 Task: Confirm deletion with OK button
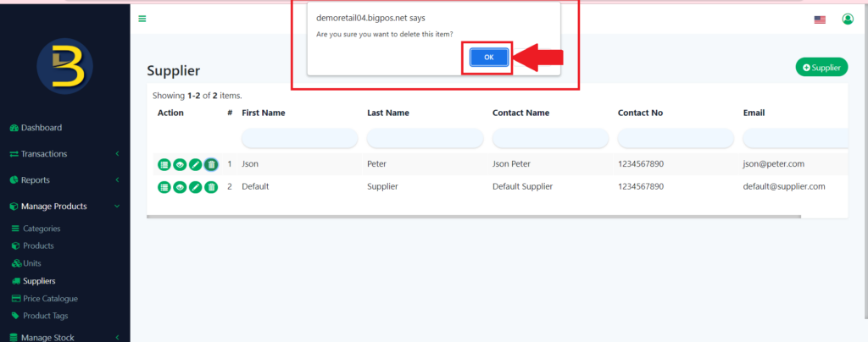[487, 57]
